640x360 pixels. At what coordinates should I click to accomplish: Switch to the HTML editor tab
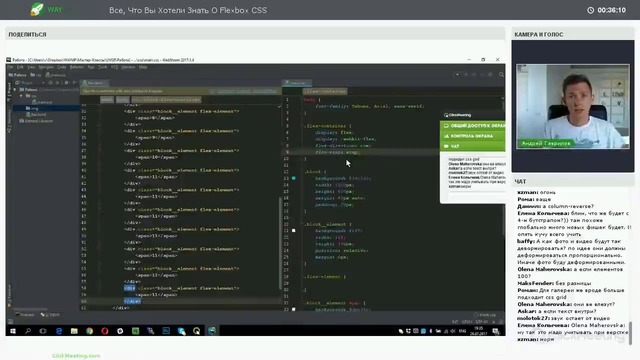94,83
